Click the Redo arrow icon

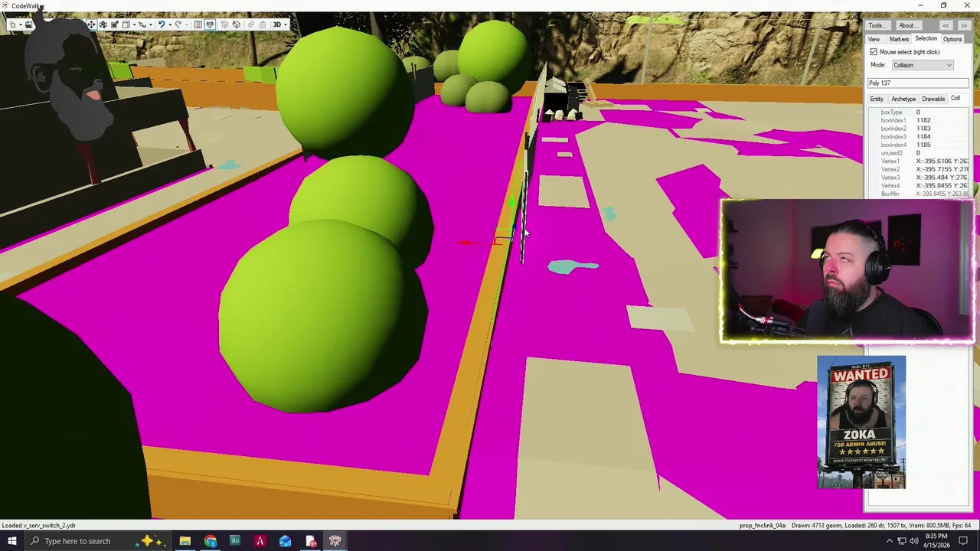(178, 24)
